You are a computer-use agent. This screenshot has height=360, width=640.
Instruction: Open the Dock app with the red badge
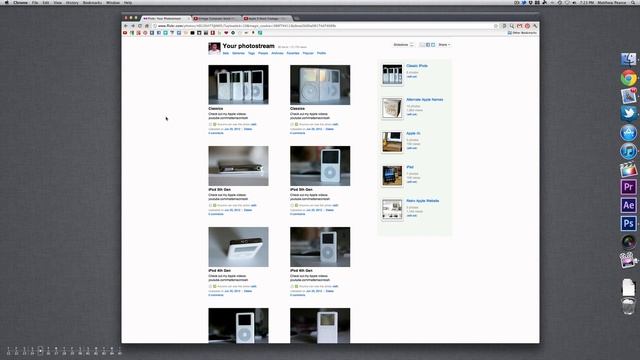[629, 96]
